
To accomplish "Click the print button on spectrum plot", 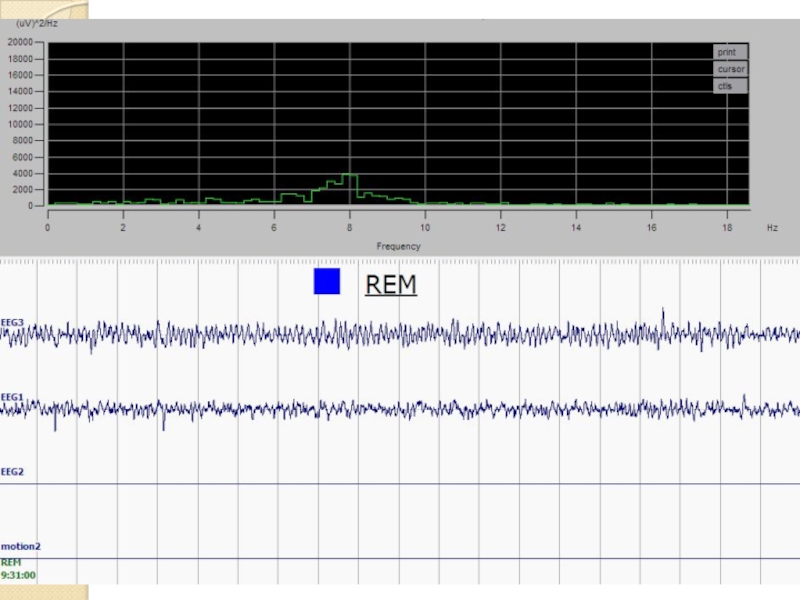I will (x=730, y=52).
